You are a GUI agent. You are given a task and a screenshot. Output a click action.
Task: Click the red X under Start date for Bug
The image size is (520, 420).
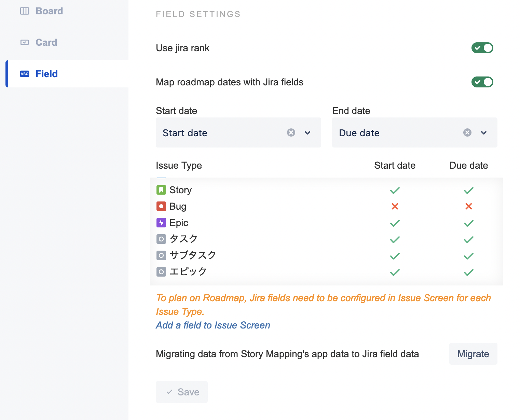395,206
